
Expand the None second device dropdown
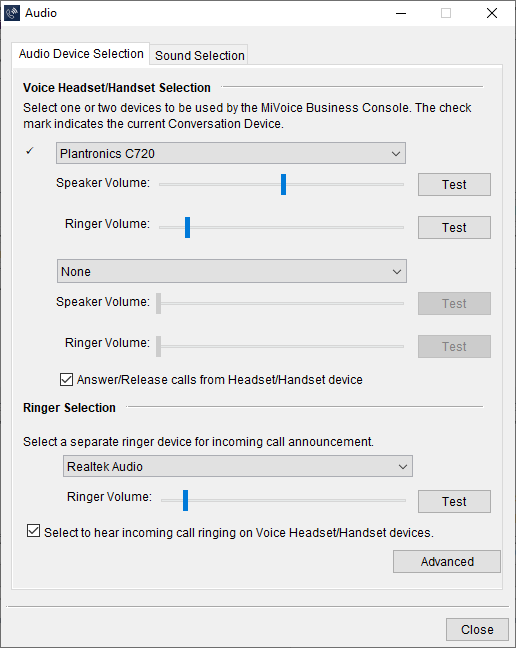(232, 272)
